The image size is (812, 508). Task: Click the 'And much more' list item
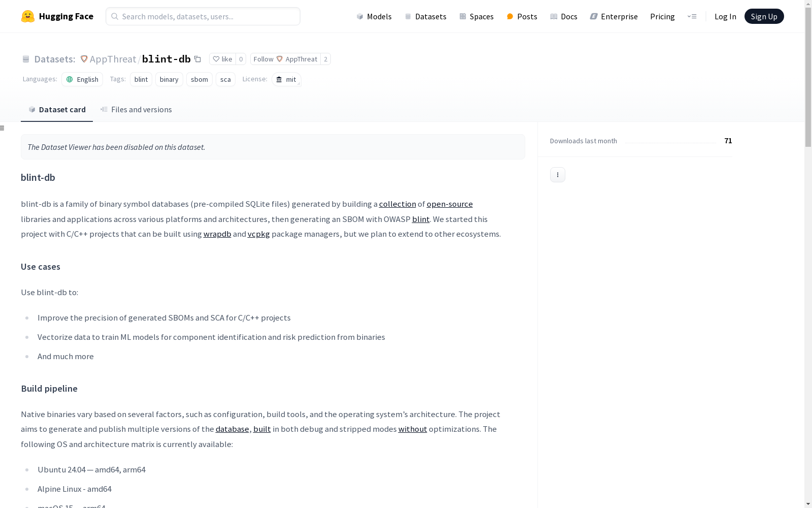point(65,357)
